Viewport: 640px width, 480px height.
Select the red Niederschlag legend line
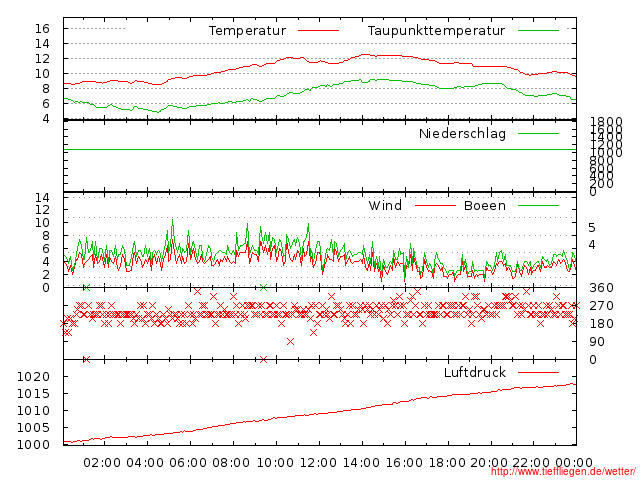(538, 134)
